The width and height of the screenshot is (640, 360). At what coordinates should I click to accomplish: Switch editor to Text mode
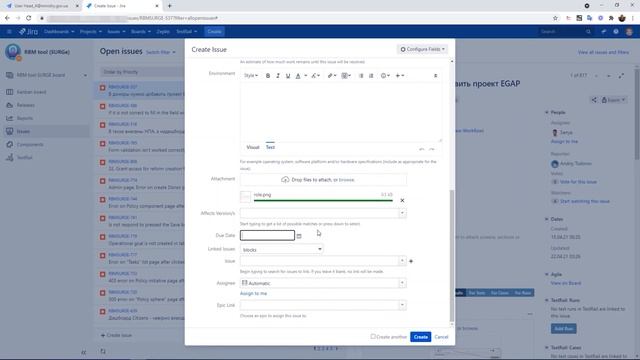[x=270, y=147]
